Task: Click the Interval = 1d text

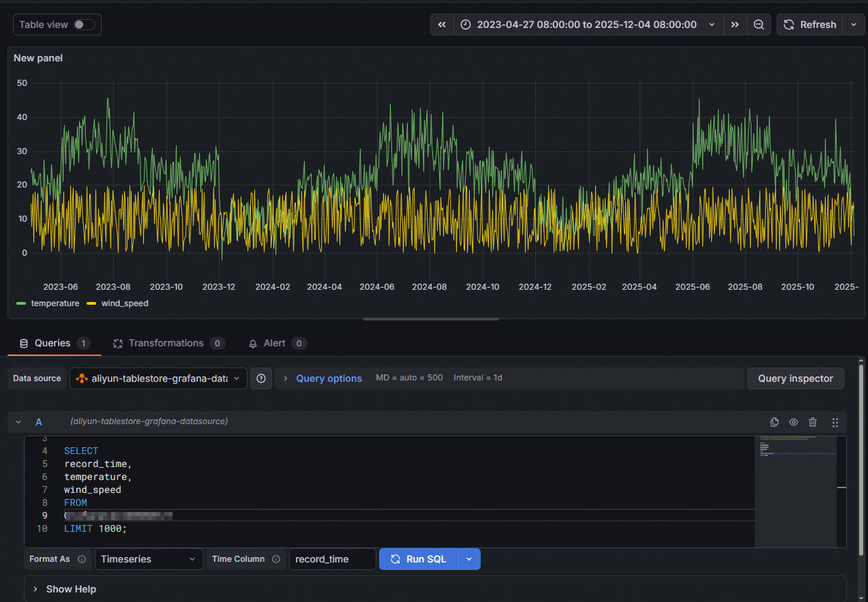Action: click(x=478, y=378)
